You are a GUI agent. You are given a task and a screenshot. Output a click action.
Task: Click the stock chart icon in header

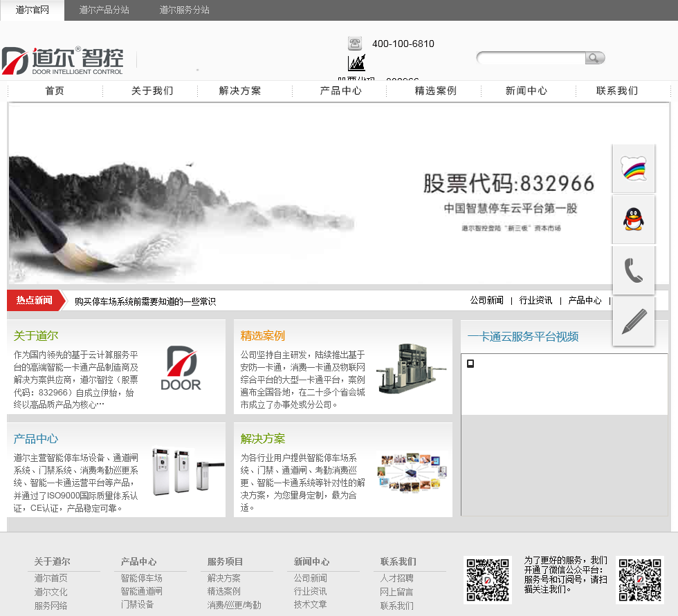click(357, 63)
